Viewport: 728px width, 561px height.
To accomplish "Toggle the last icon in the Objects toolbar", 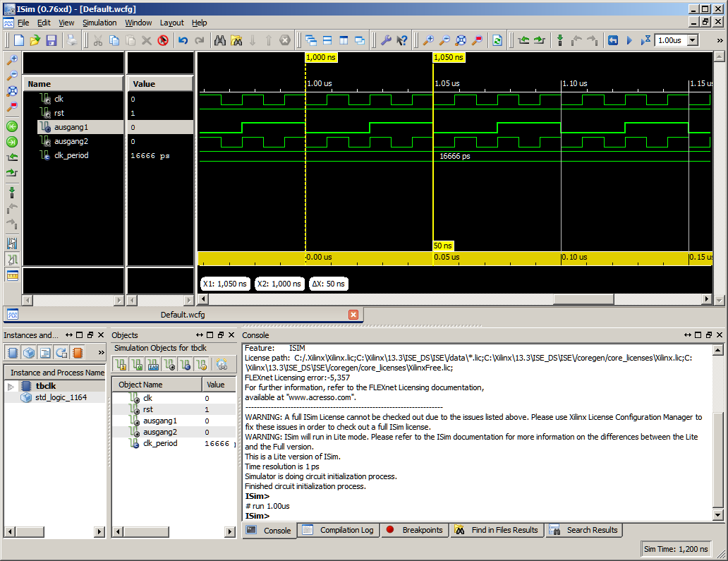I will click(222, 365).
